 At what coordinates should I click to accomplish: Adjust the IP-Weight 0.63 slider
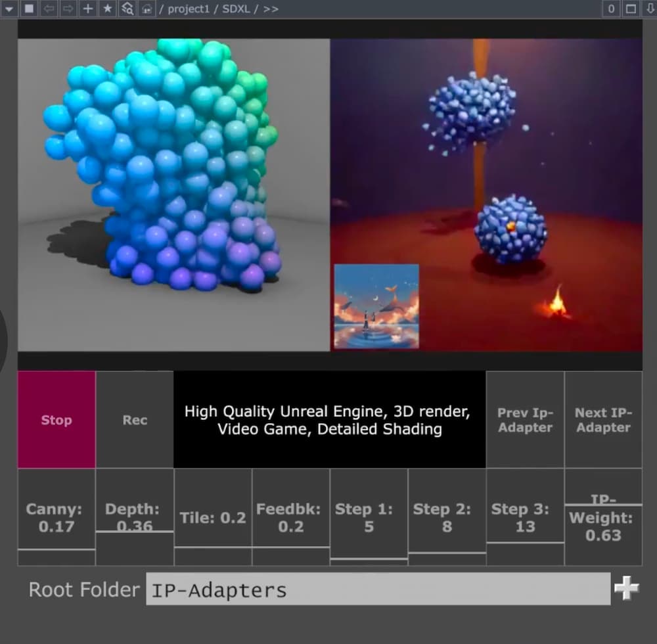(603, 517)
